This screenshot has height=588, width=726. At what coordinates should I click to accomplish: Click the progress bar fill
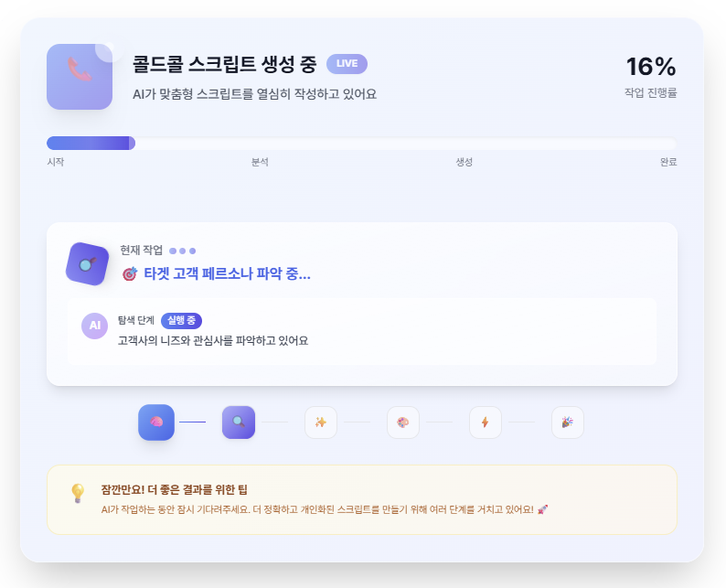tap(91, 143)
